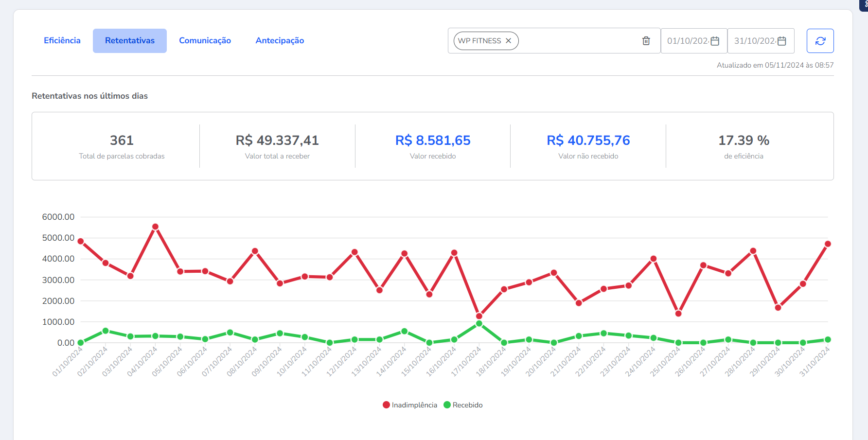868x440 pixels.
Task: Toggle the Inadimplência series in legend
Action: click(410, 405)
